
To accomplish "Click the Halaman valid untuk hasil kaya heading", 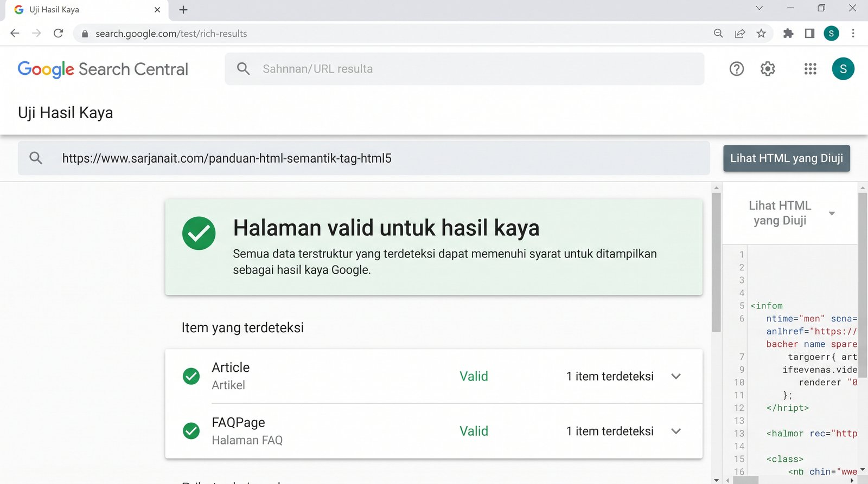I will 386,228.
